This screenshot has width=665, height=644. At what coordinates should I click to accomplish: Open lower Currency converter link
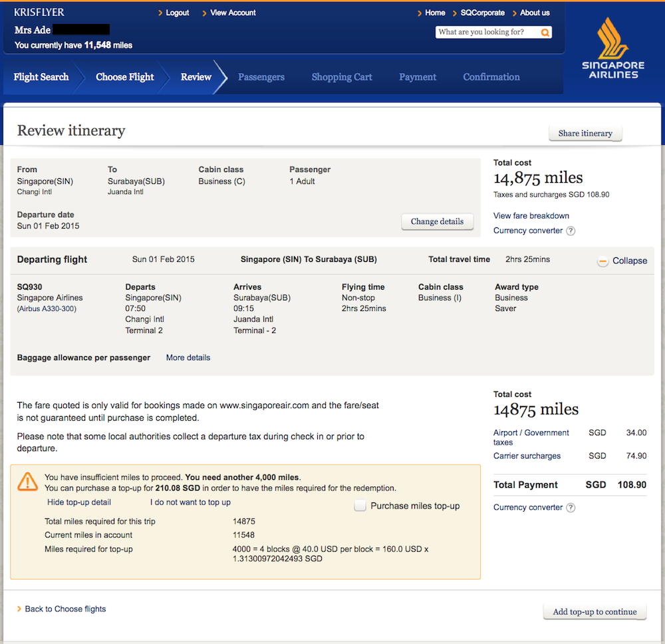[528, 508]
